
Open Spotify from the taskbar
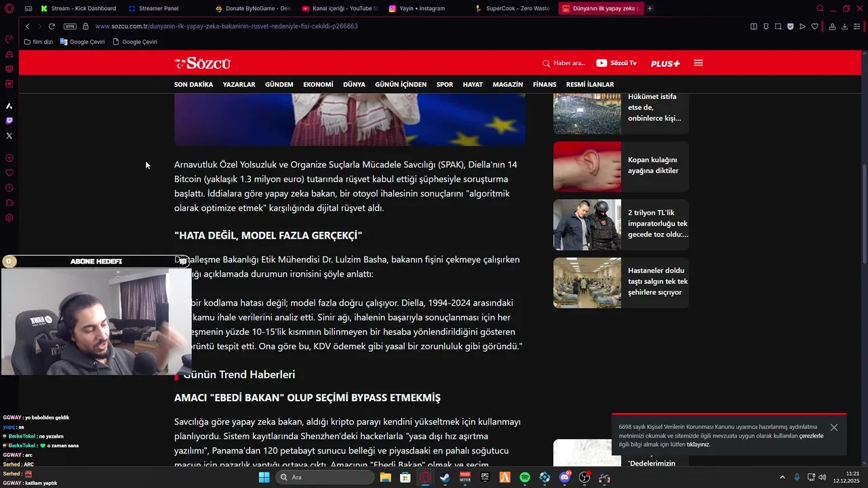coord(525,477)
